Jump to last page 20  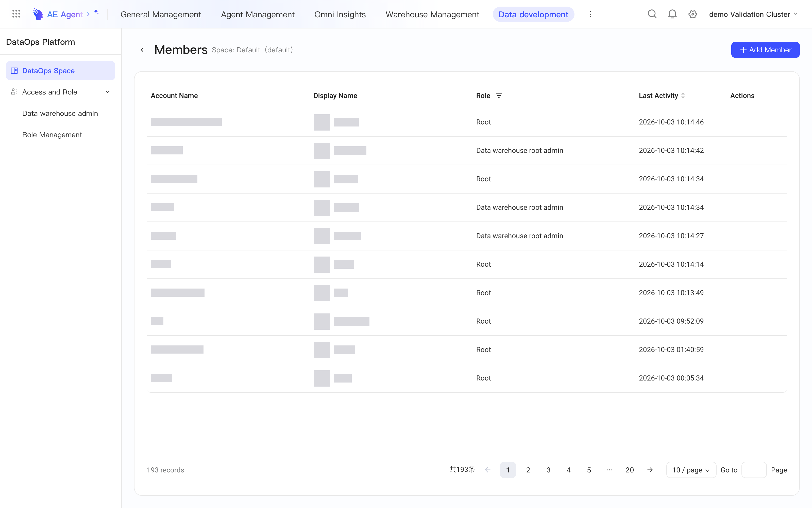point(630,470)
